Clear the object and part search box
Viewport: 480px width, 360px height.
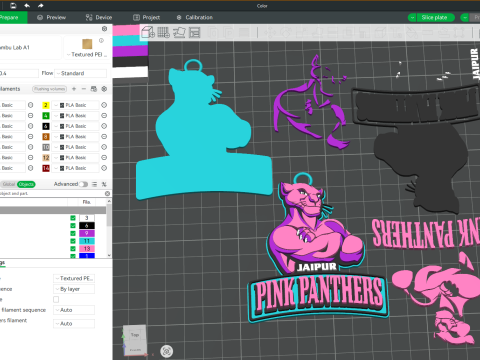[107, 193]
